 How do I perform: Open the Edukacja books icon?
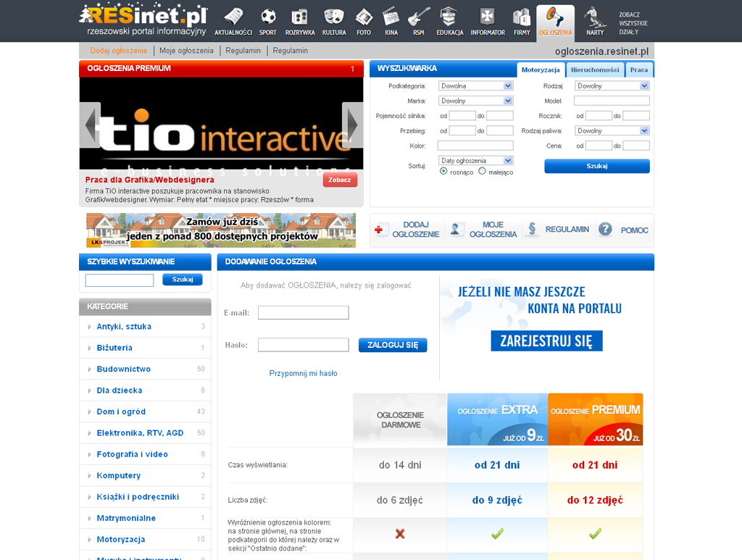[x=449, y=17]
